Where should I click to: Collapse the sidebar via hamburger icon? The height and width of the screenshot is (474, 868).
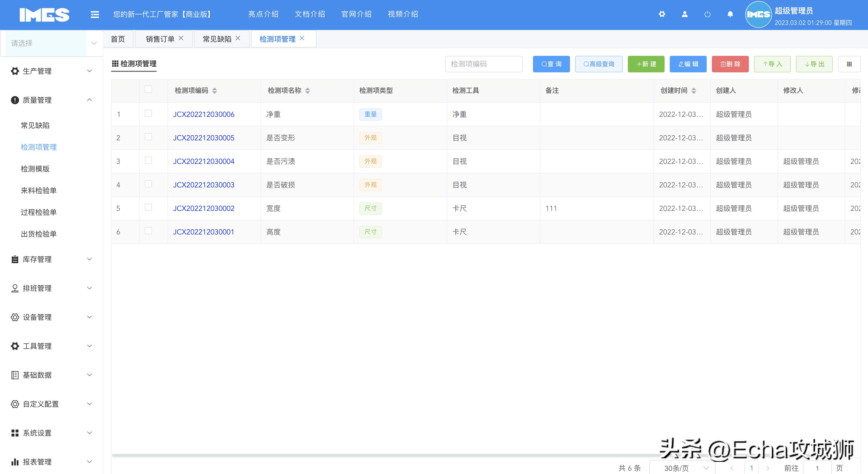tap(95, 14)
